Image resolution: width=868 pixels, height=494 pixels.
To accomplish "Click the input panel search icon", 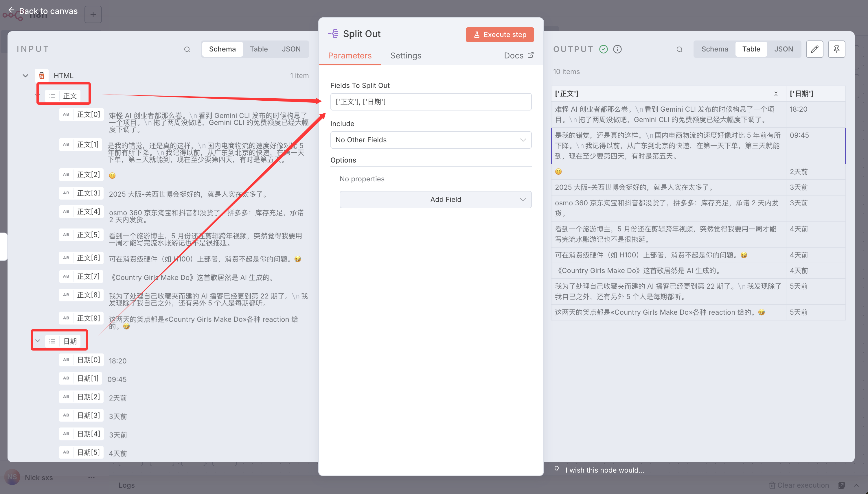I will (x=187, y=49).
